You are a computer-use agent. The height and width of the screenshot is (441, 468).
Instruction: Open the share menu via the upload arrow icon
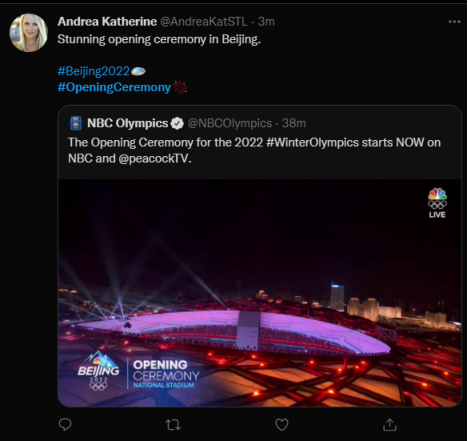coord(390,424)
